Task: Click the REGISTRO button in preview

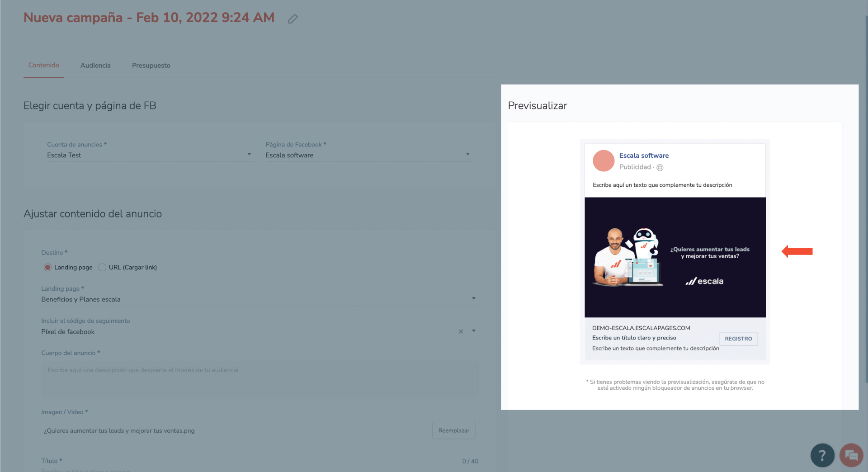Action: point(738,339)
